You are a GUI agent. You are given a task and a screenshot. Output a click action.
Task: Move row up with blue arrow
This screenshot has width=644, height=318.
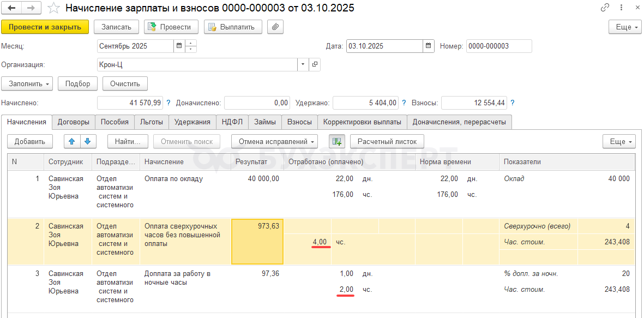click(x=72, y=141)
